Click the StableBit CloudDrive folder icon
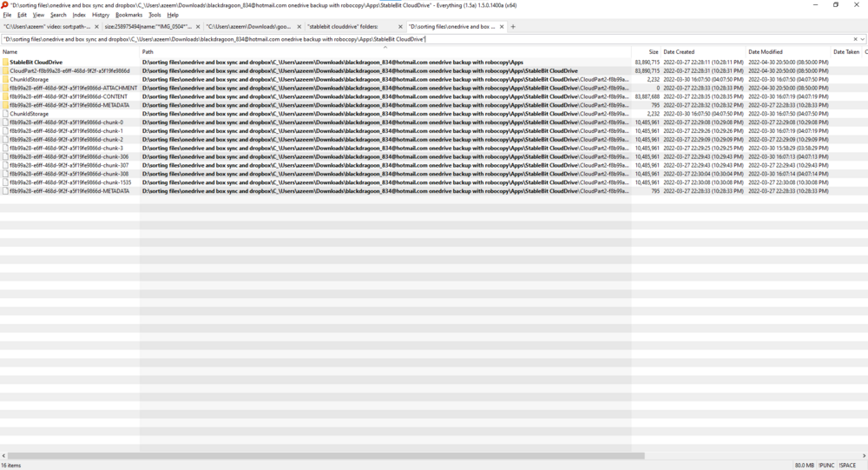The height and width of the screenshot is (470, 868). [x=5, y=63]
